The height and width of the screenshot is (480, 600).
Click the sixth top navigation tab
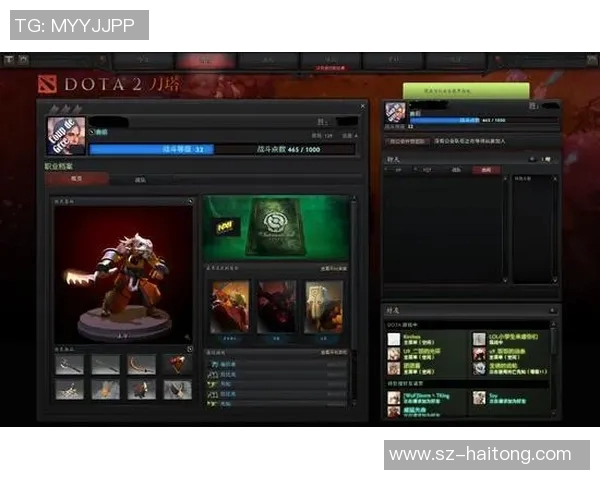[455, 60]
